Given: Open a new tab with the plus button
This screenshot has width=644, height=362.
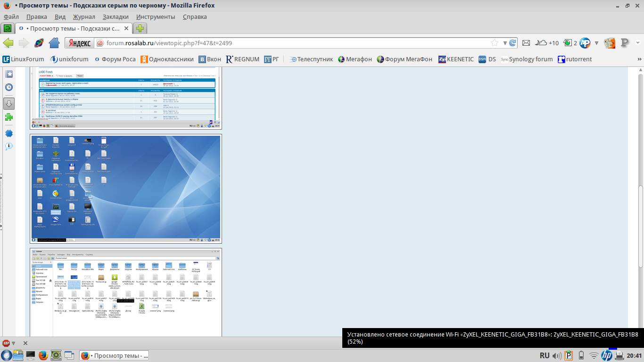Looking at the screenshot, I should 140,28.
